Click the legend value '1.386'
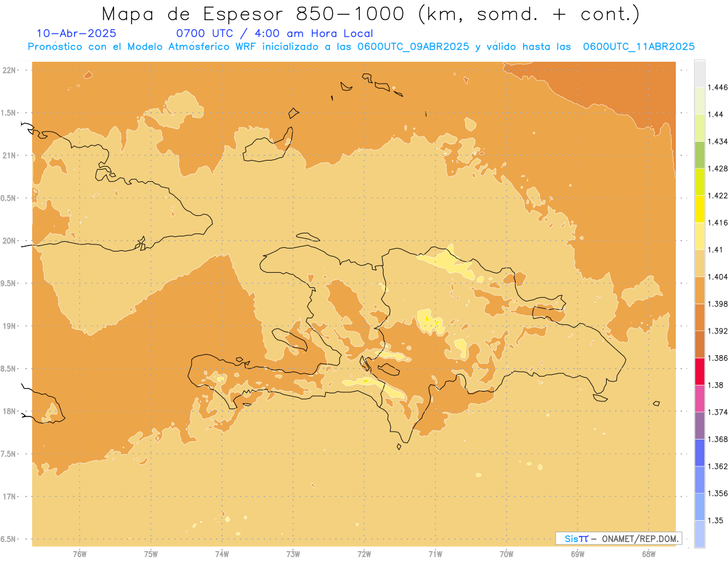This screenshot has width=728, height=562. [718, 358]
